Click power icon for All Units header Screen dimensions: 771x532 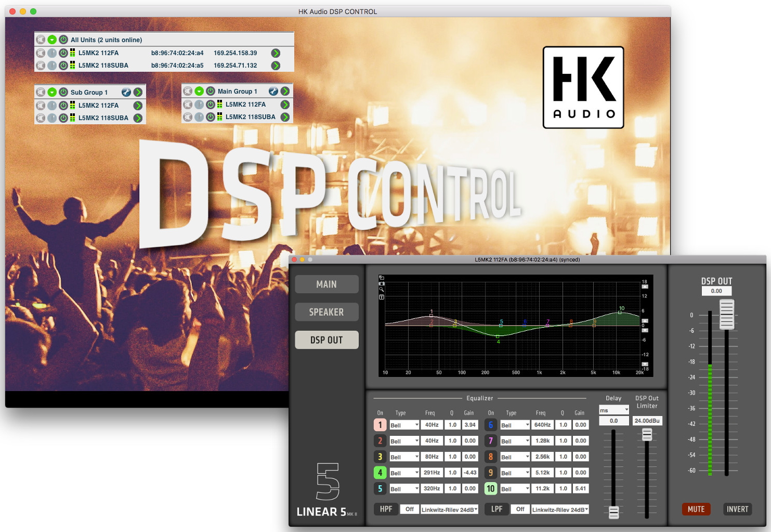click(x=63, y=40)
